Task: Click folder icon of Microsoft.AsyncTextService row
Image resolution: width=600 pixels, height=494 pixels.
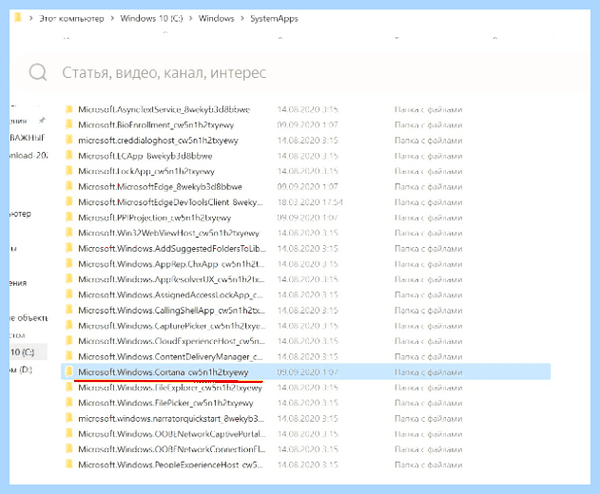Action: [69, 109]
